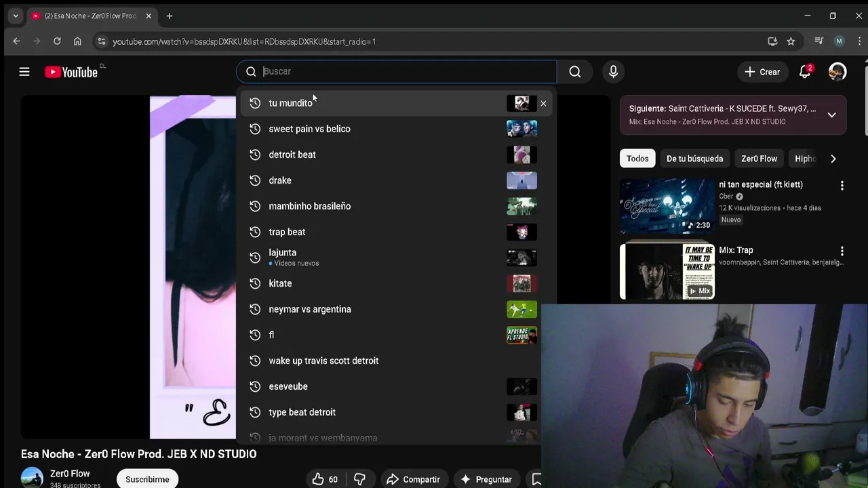Choose the 'trap beat' suggestion
868x488 pixels.
pos(396,232)
